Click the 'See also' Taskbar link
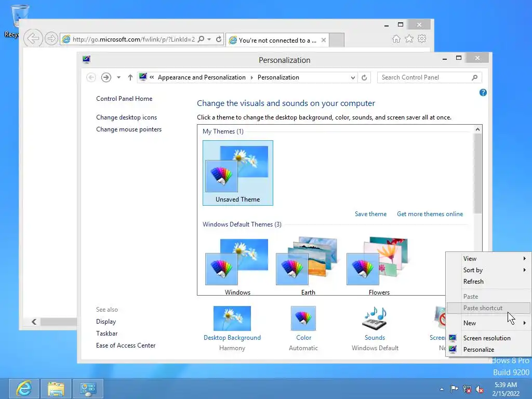This screenshot has width=532, height=399. click(107, 334)
